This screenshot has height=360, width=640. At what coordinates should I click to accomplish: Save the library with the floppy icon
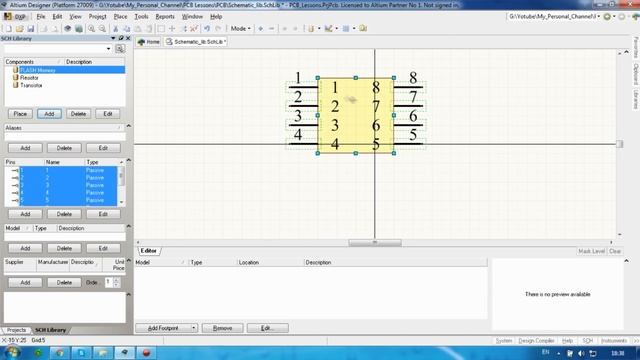point(31,29)
